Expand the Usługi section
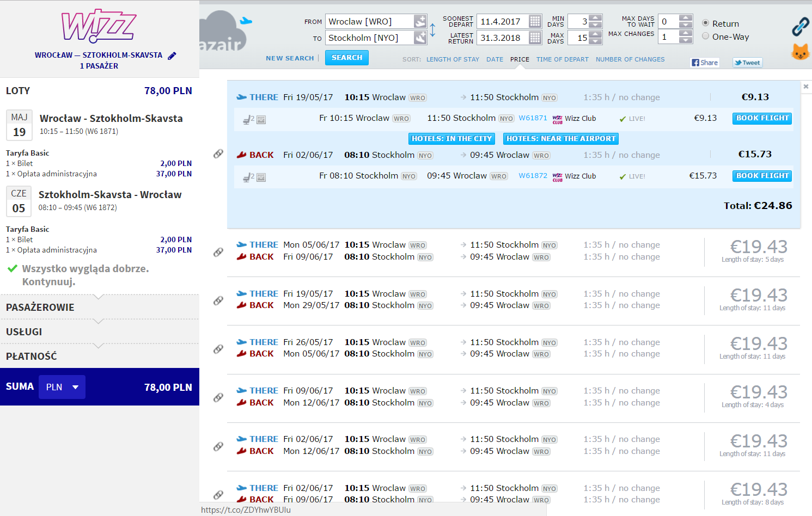 point(99,331)
